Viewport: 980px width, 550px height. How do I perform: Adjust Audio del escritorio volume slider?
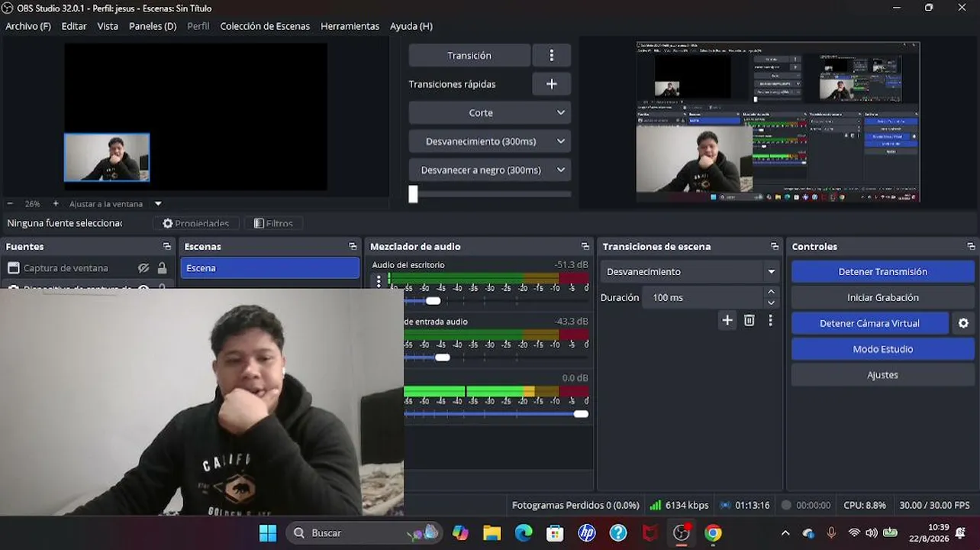433,301
